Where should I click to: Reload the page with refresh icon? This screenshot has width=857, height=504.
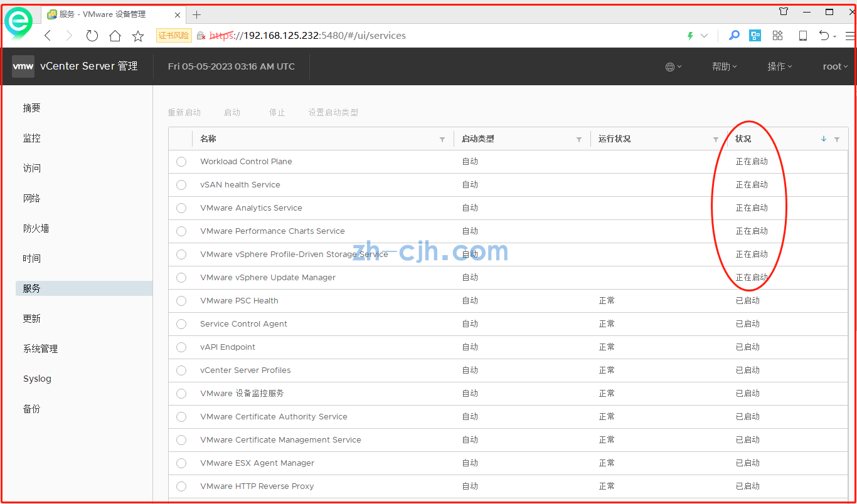tap(92, 36)
